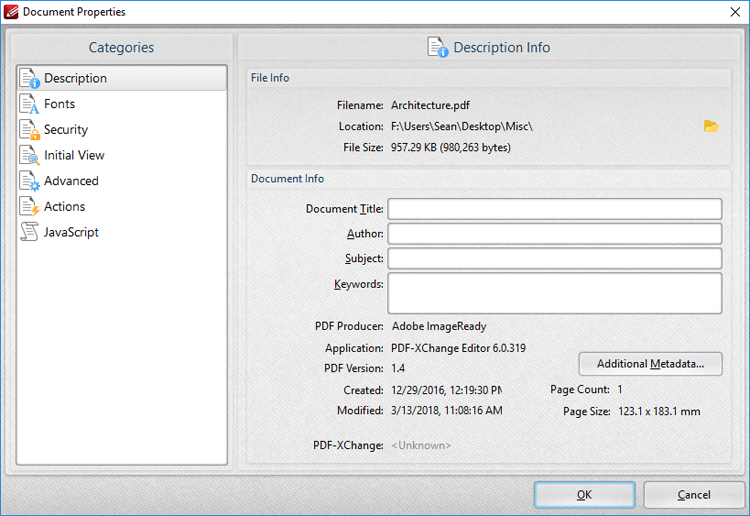Viewport: 750px width, 516px height.
Task: Click the <Unknown> PDF-XChange value
Action: click(x=421, y=445)
